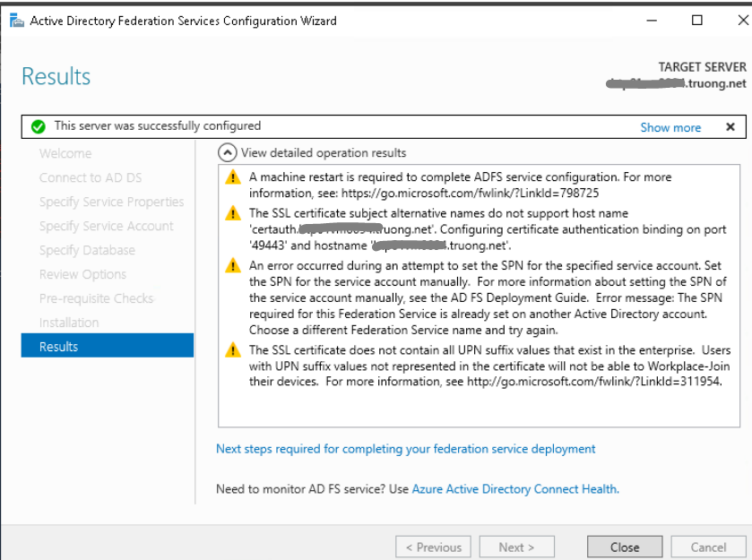Click the green success checkmark icon
752x560 pixels.
39,125
